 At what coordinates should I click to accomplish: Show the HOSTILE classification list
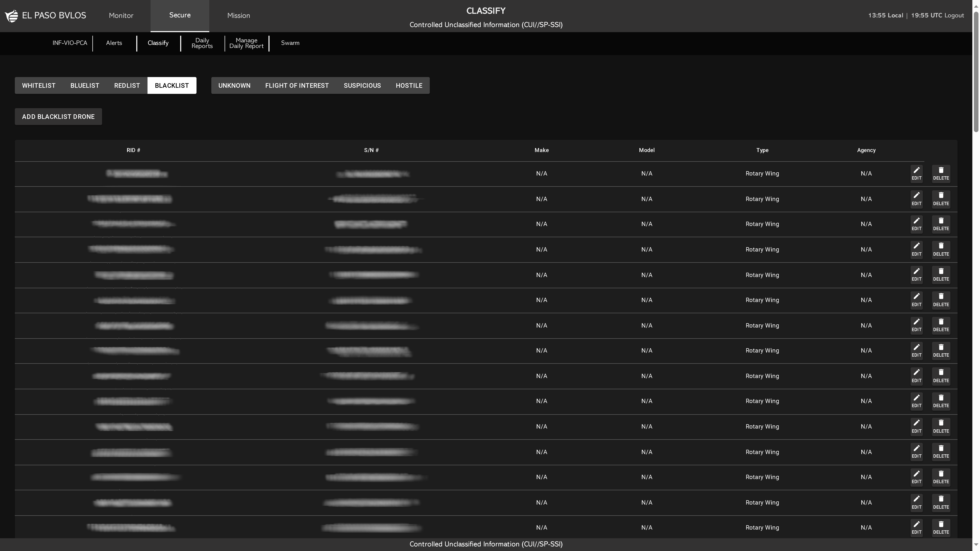pyautogui.click(x=409, y=86)
